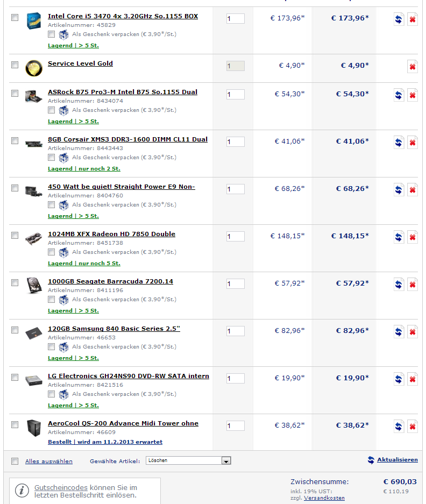Open 1000GB Seagate Barracuda 7200.14 link
Viewport: 426px width, 504px height.
tap(110, 281)
